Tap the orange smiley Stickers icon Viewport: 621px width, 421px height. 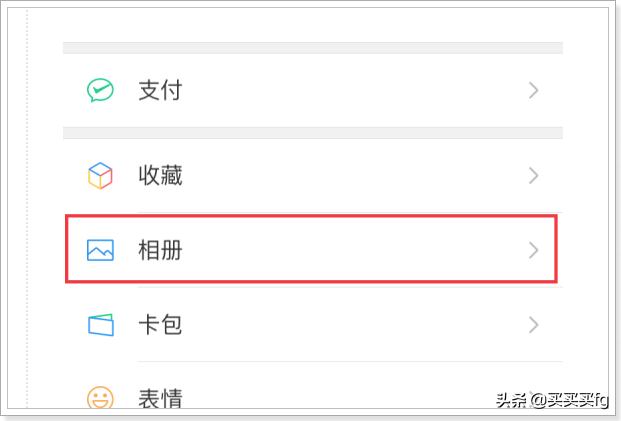(100, 397)
